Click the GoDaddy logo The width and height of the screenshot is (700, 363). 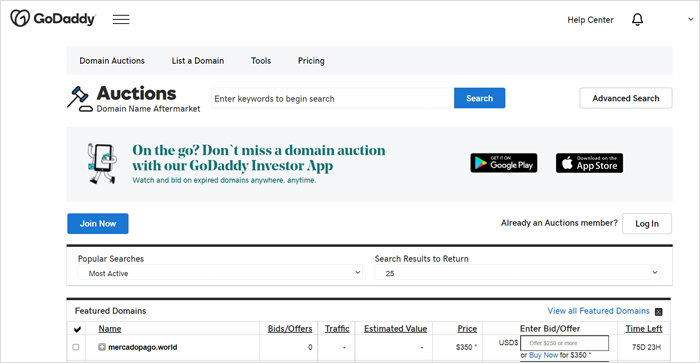[x=53, y=19]
